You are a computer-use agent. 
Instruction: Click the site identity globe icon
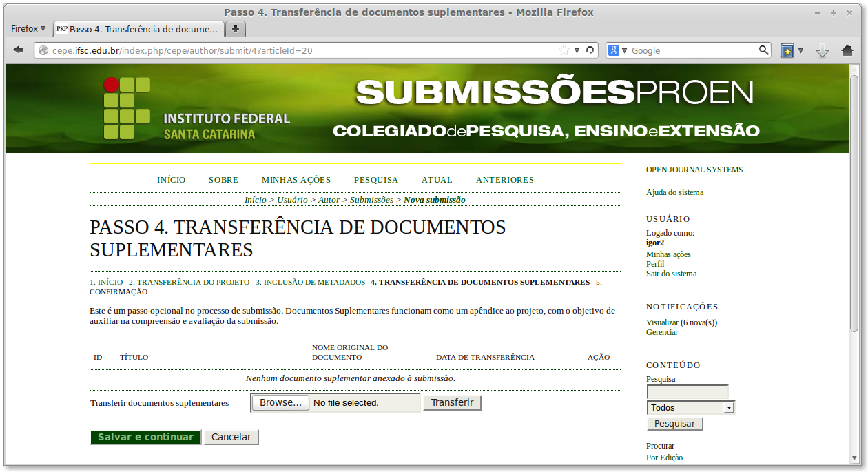tap(43, 50)
